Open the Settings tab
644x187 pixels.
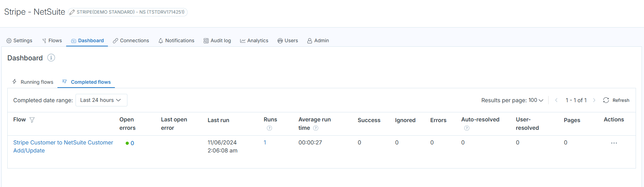point(19,41)
